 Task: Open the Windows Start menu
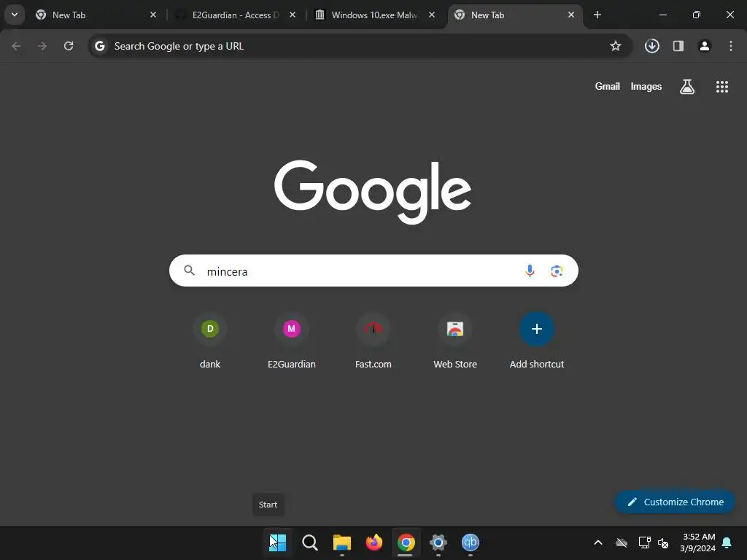[278, 542]
